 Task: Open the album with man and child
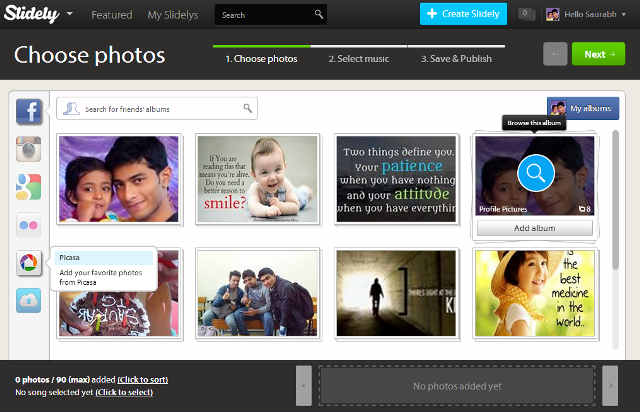(x=119, y=179)
